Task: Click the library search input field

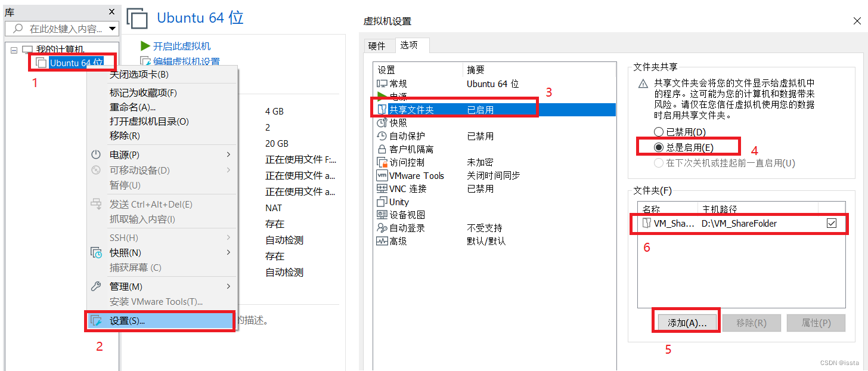Action: [62, 29]
